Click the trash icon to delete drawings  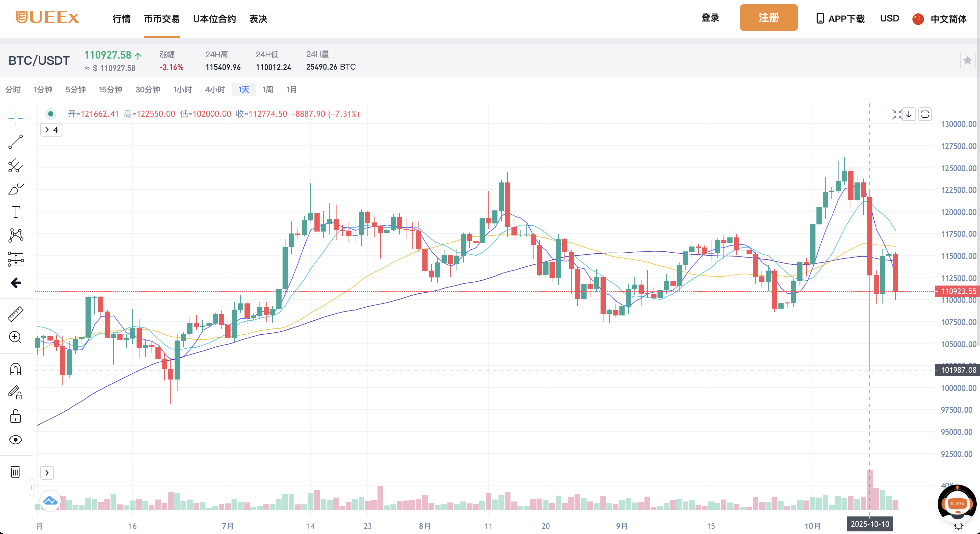[x=15, y=472]
